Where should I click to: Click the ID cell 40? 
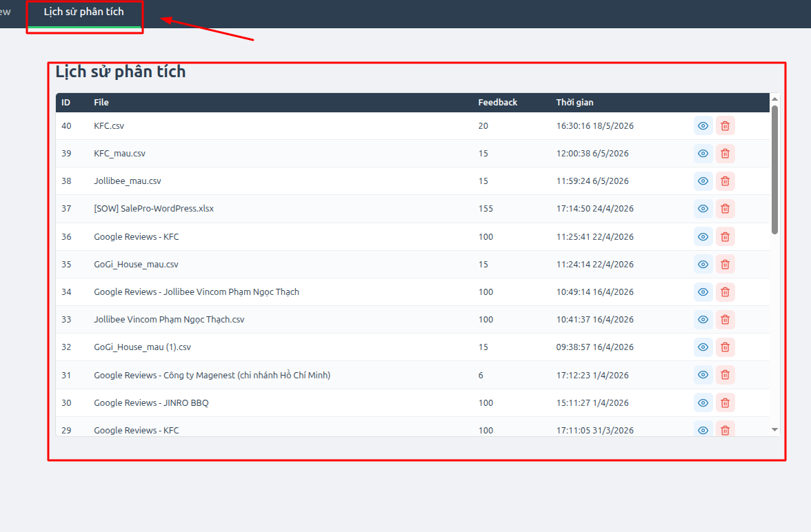(66, 125)
